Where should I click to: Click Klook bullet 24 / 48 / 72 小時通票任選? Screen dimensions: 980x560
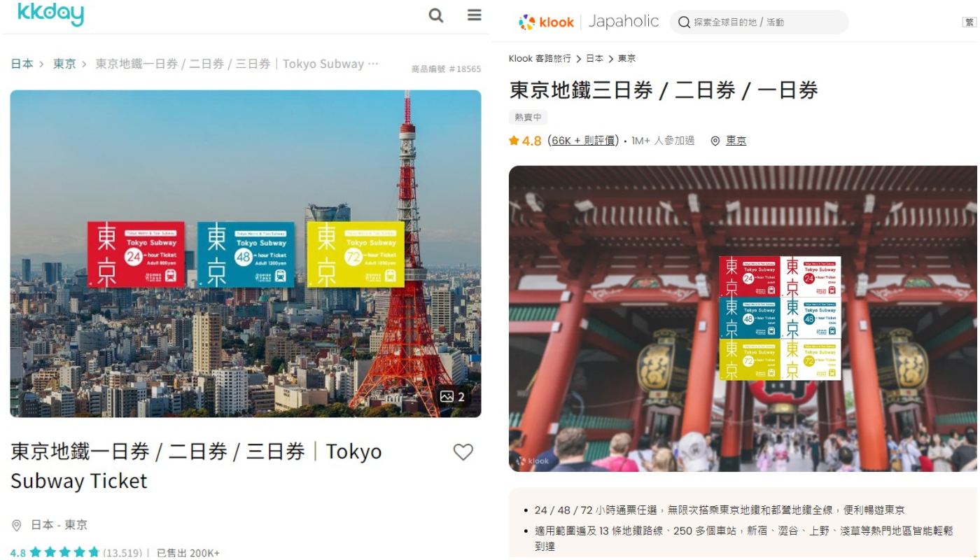pos(720,510)
